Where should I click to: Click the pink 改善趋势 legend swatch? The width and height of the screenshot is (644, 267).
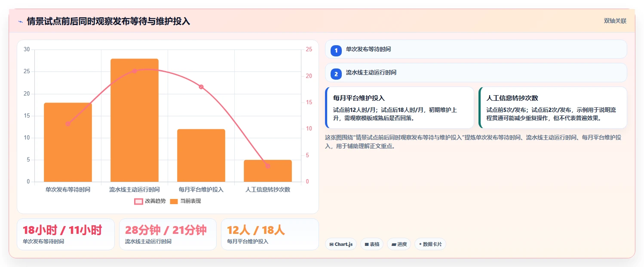pyautogui.click(x=138, y=201)
